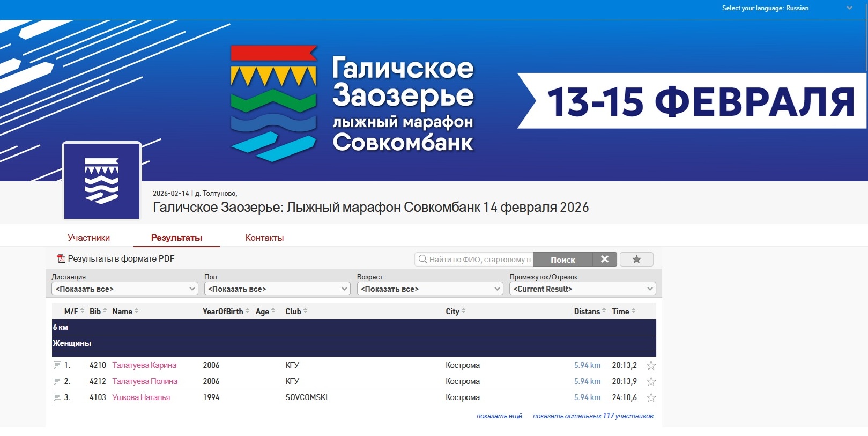868x436 pixels.
Task: Open the Контакты tab
Action: coord(264,238)
